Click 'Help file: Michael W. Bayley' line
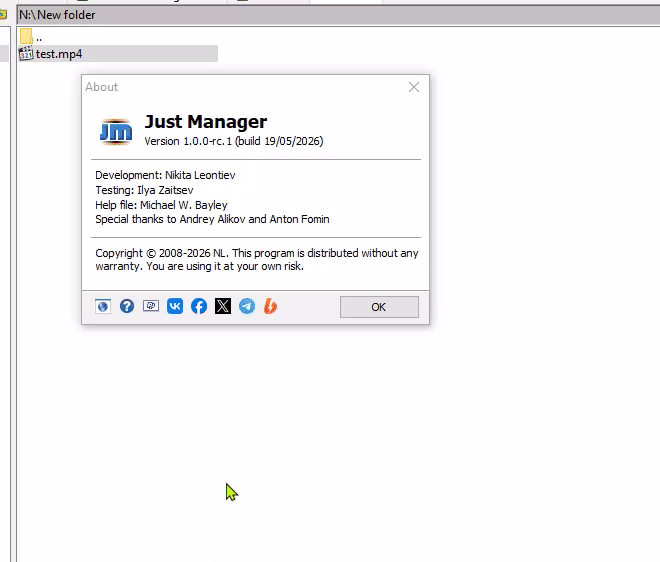Viewport: 660px width, 562px height. tap(161, 205)
